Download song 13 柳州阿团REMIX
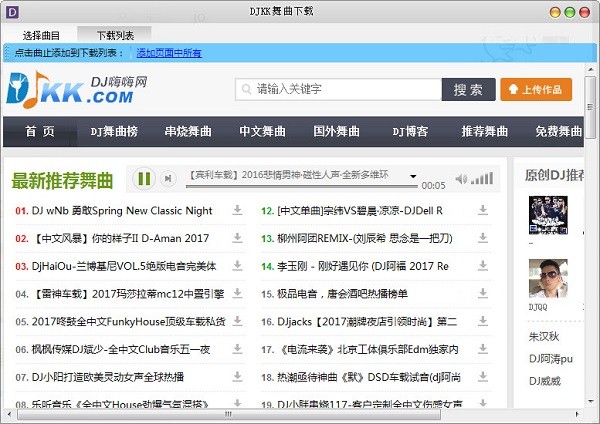The image size is (600, 424). pos(483,238)
